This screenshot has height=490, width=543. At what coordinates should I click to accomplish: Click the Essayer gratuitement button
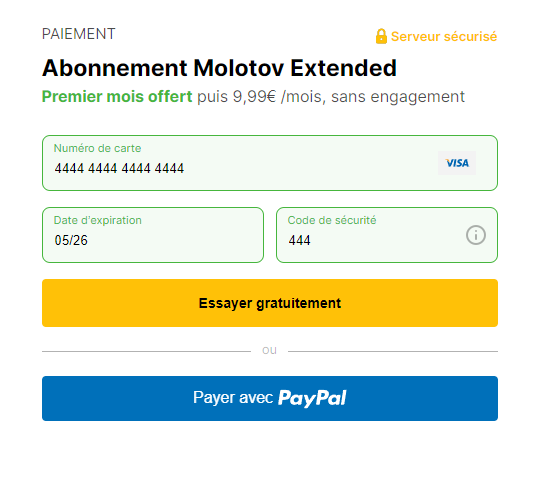pos(270,303)
